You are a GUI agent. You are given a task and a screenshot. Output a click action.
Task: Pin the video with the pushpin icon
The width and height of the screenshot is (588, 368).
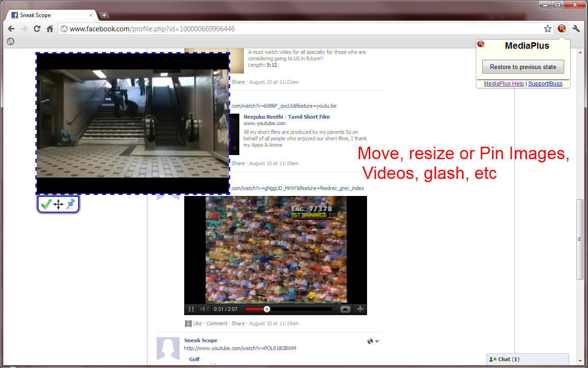70,205
